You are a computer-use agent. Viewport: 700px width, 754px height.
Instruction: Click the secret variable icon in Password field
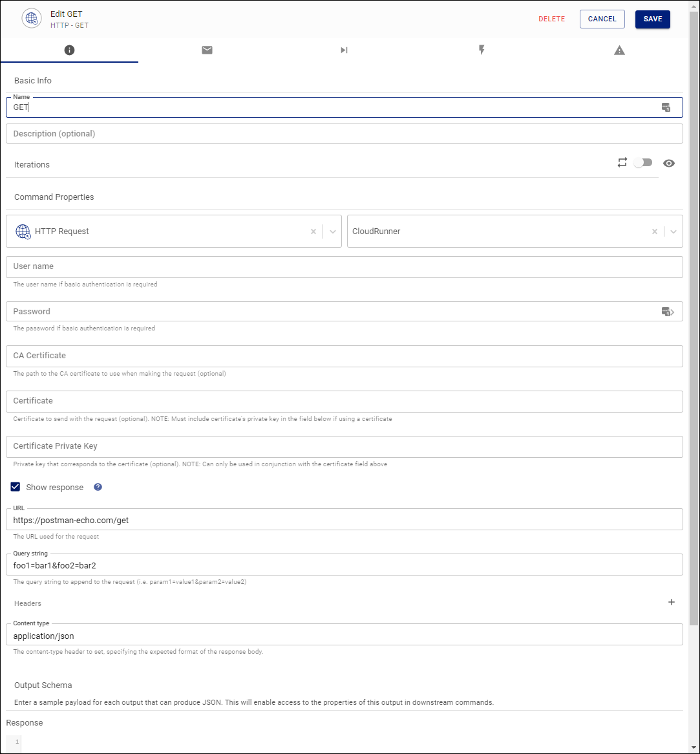pos(668,312)
